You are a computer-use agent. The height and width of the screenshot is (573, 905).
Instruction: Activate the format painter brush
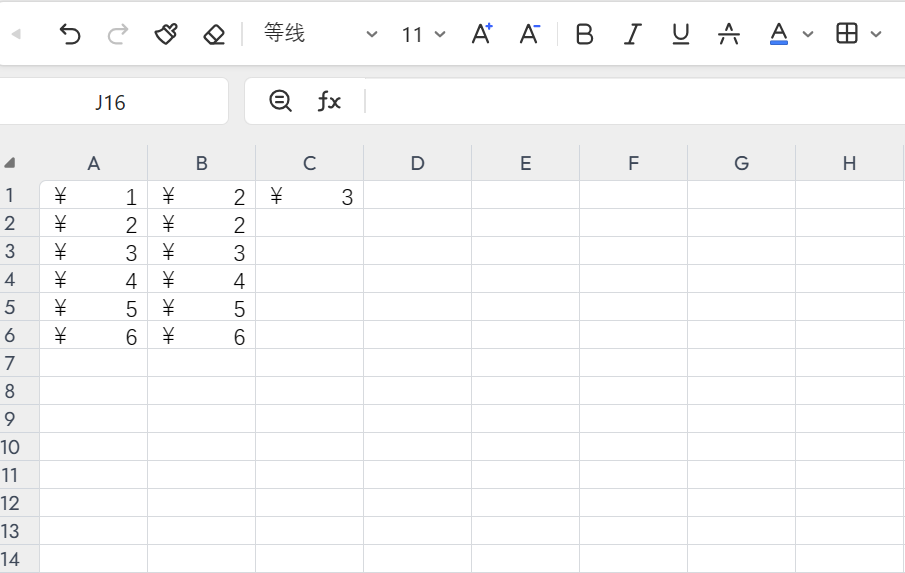pyautogui.click(x=166, y=34)
